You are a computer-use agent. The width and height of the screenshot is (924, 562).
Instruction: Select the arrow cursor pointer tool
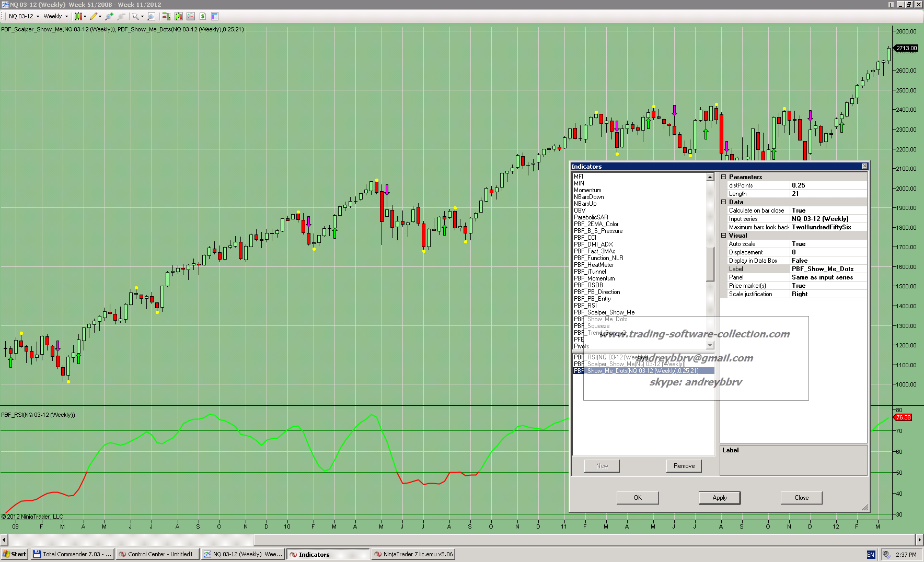pyautogui.click(x=135, y=16)
